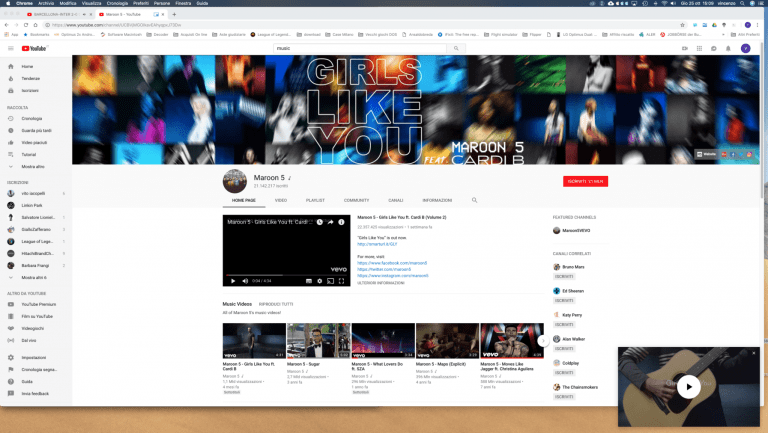The height and width of the screenshot is (433, 768).
Task: Open the Maps (Explicit) video thumbnail
Action: coord(447,341)
